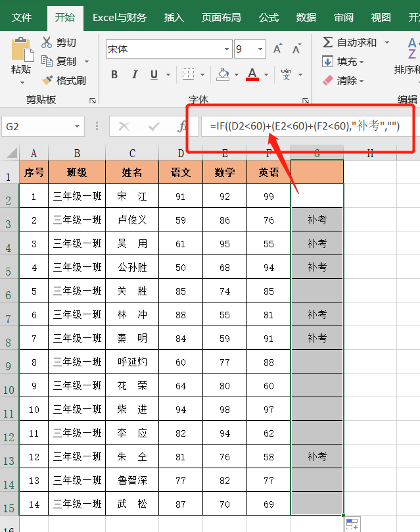Select row 10 header
Image resolution: width=420 pixels, height=532 pixels.
coord(9,386)
